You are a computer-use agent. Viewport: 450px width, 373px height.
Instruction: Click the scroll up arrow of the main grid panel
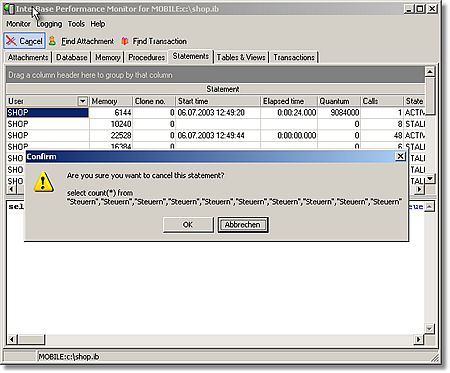tap(430, 71)
